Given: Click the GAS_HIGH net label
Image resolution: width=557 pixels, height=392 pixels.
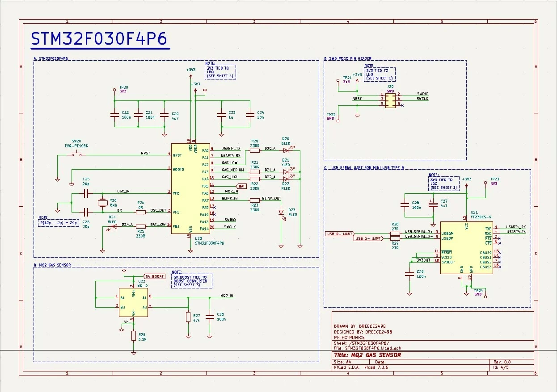Looking at the screenshot, I should coord(231,177).
